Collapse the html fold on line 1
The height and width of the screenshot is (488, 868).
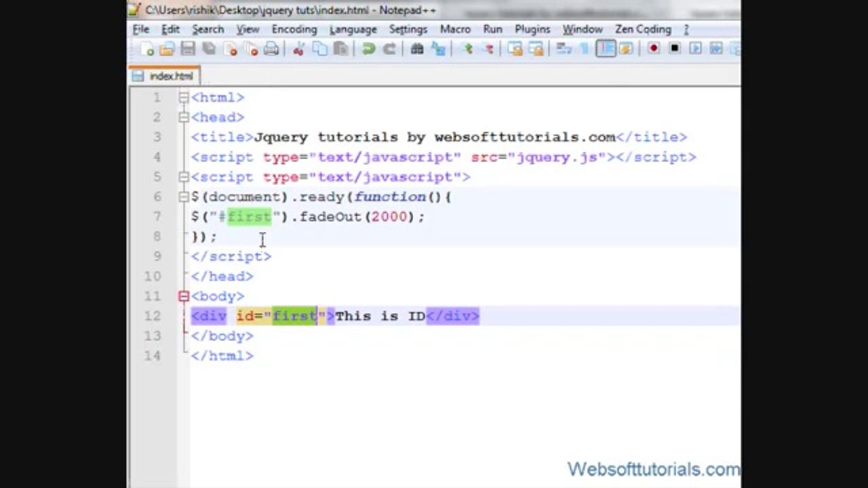[x=184, y=98]
